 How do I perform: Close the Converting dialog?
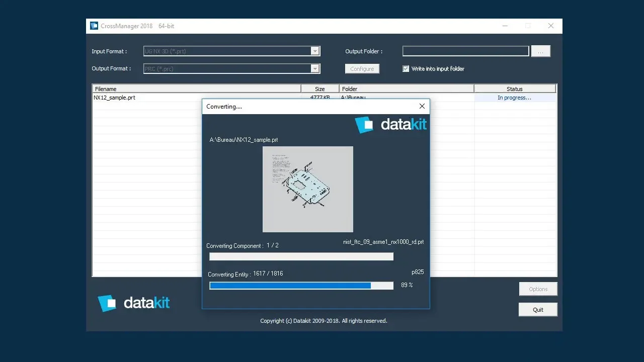tap(422, 106)
